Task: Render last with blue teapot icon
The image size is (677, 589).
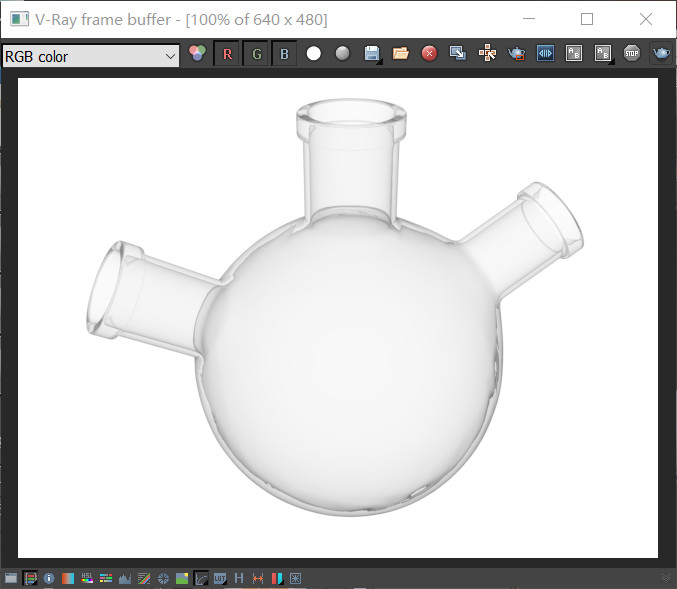Action: [661, 54]
